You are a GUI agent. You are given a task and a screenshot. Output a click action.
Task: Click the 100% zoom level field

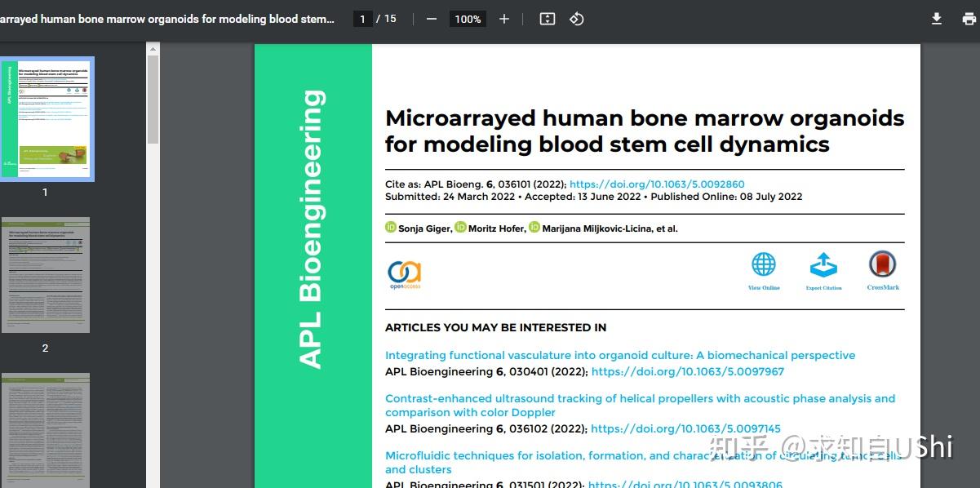tap(468, 19)
